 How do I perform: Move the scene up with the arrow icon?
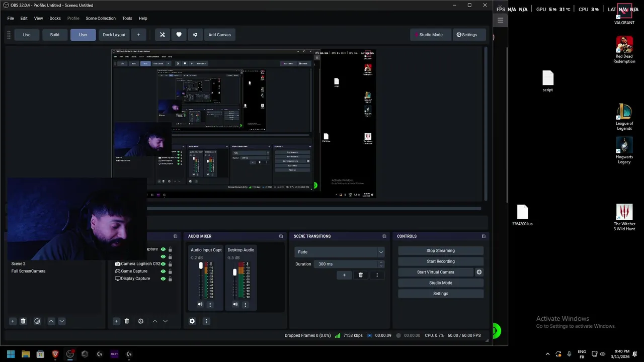point(51,321)
